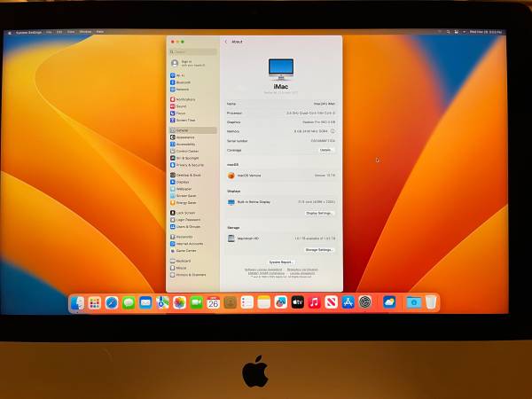Select Bluetooth in the settings sidebar
The width and height of the screenshot is (532, 399).
pyautogui.click(x=183, y=82)
